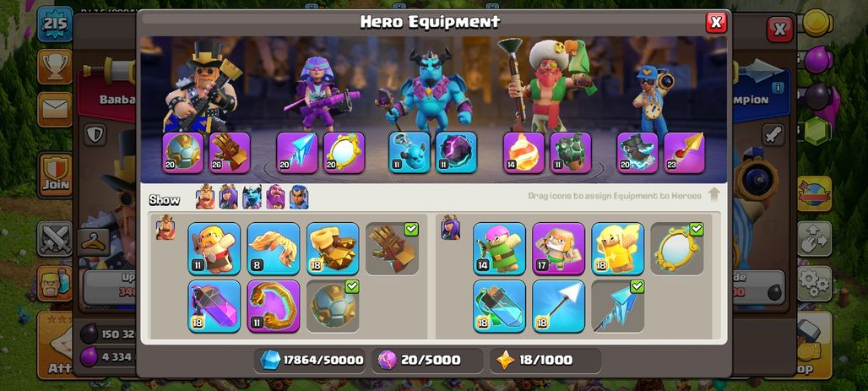Close the Hero Equipment window

[716, 22]
